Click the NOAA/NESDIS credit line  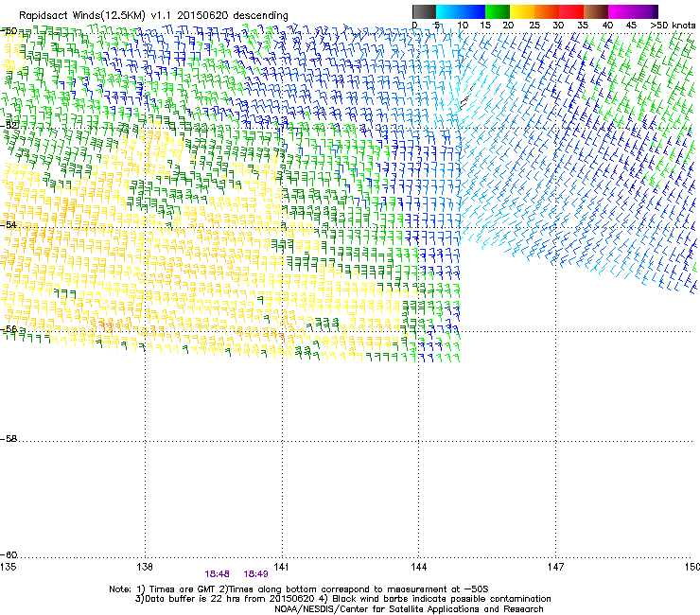(409, 608)
